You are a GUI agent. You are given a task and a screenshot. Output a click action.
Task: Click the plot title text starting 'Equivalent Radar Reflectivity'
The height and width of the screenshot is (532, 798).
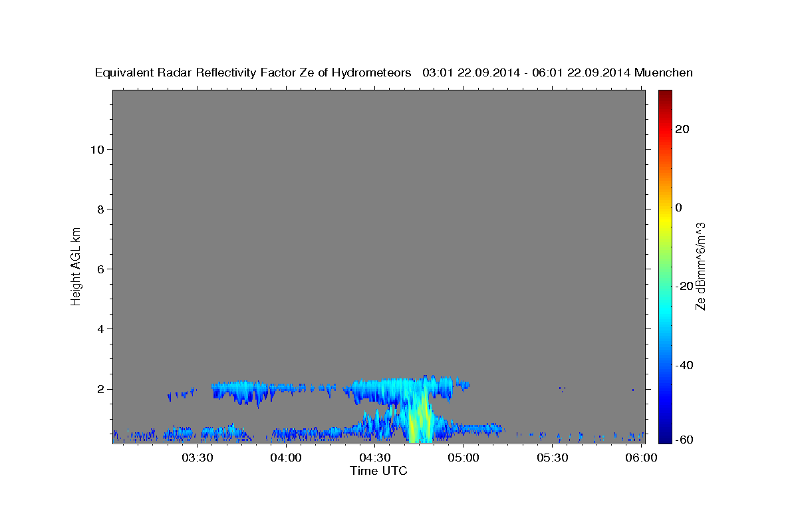point(394,72)
